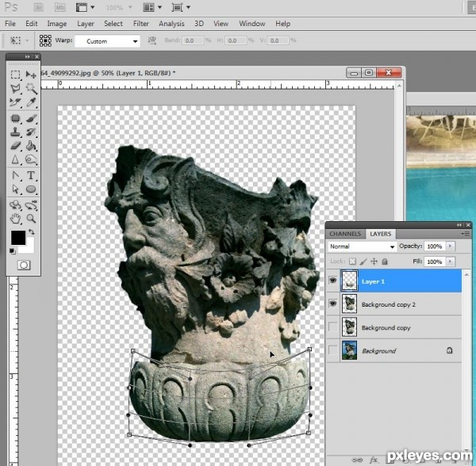This screenshot has width=476, height=466.
Task: Open the Arrange Documents dropdown
Action: click(152, 7)
